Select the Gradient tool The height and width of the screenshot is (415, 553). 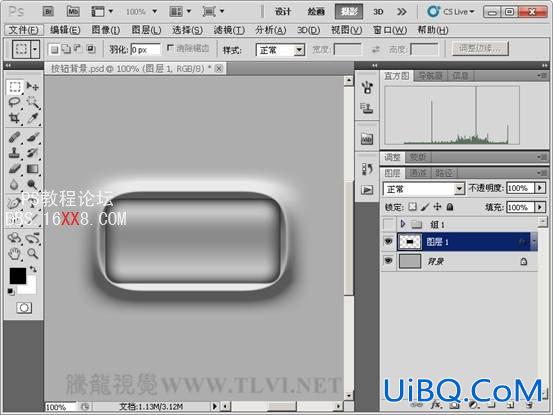[x=32, y=169]
